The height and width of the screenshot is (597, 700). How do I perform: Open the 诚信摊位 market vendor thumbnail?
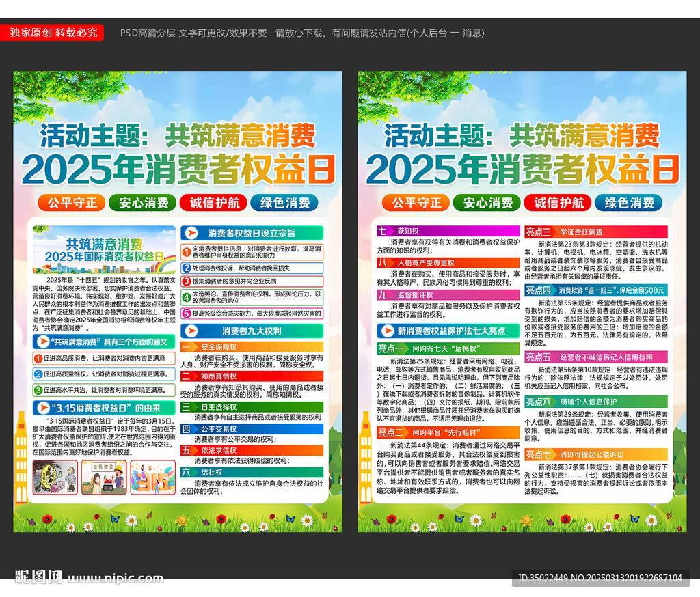[104, 477]
